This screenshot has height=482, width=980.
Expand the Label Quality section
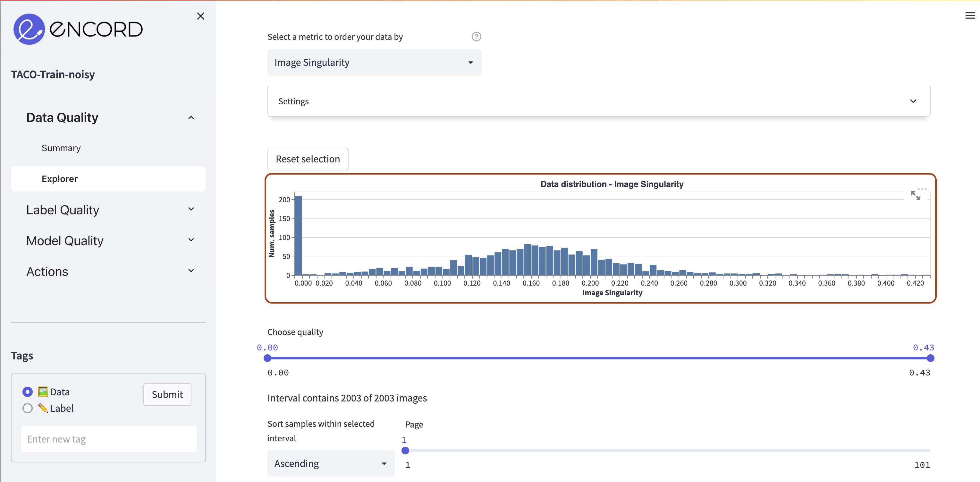coord(108,210)
